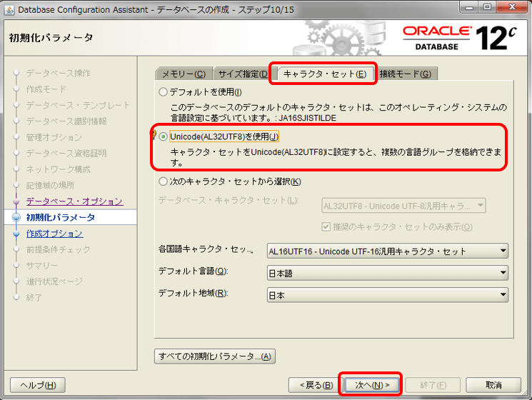
Task: Select the デフォルトを使用 radio button
Action: 164,92
